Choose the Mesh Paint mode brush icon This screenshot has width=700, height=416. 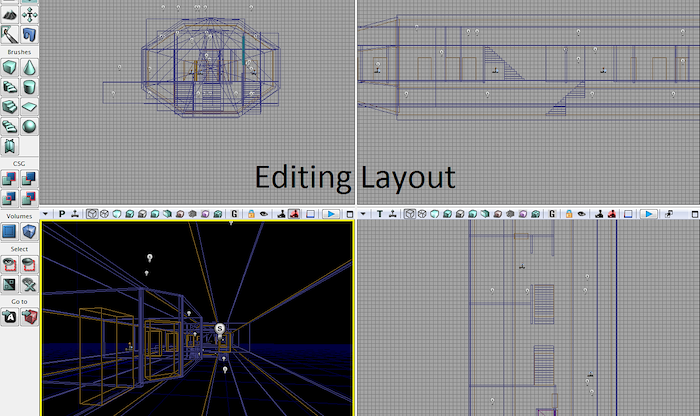tap(9, 34)
